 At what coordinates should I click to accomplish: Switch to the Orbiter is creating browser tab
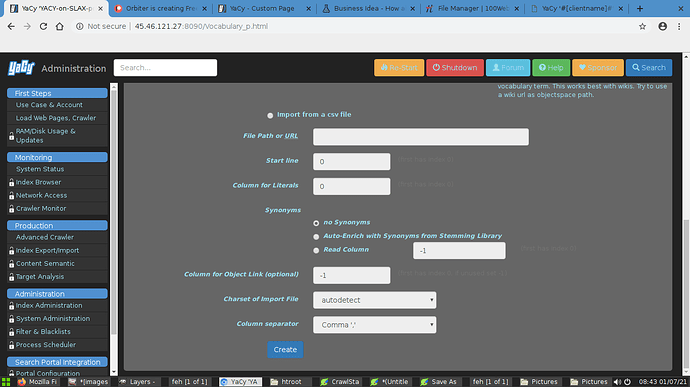[160, 8]
